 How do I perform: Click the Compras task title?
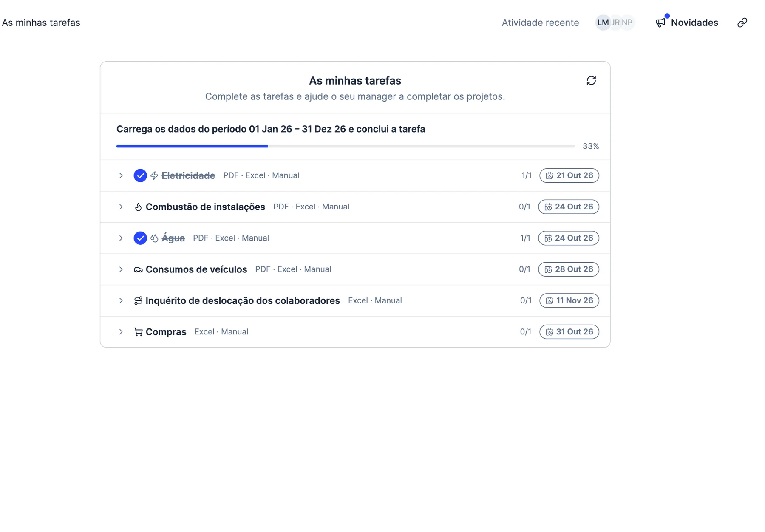[x=166, y=332]
